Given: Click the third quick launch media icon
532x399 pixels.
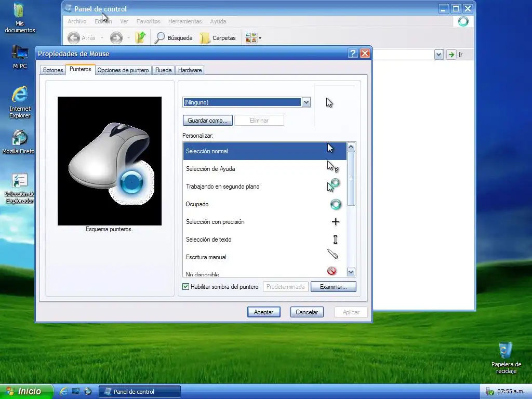Looking at the screenshot, I should coord(88,391).
